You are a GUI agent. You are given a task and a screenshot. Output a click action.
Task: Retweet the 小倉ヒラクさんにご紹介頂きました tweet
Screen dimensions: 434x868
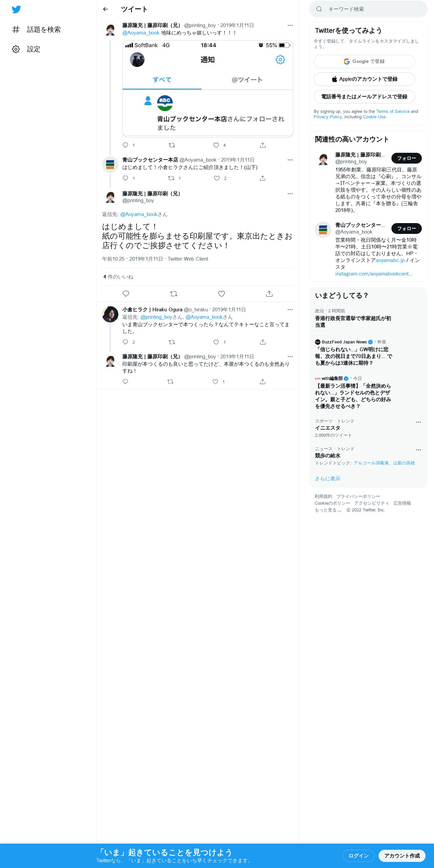(x=171, y=178)
